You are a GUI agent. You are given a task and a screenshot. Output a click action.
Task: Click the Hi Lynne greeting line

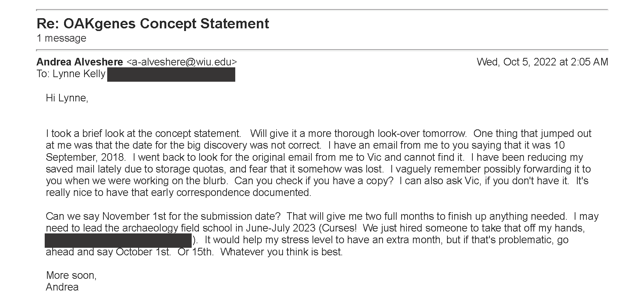(67, 98)
